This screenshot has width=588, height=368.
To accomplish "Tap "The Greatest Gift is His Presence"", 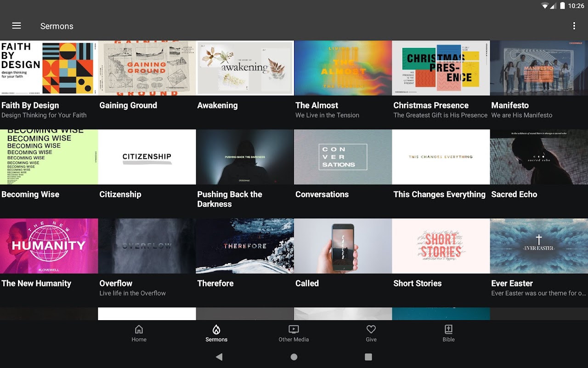I will (441, 115).
